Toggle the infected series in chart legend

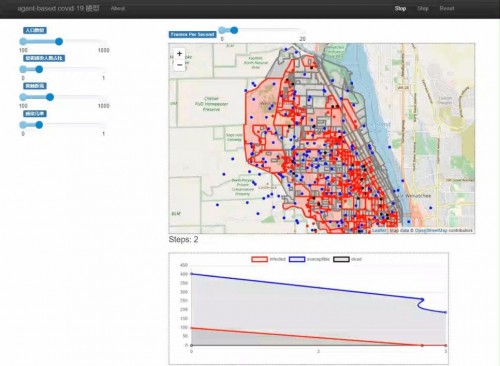269,259
